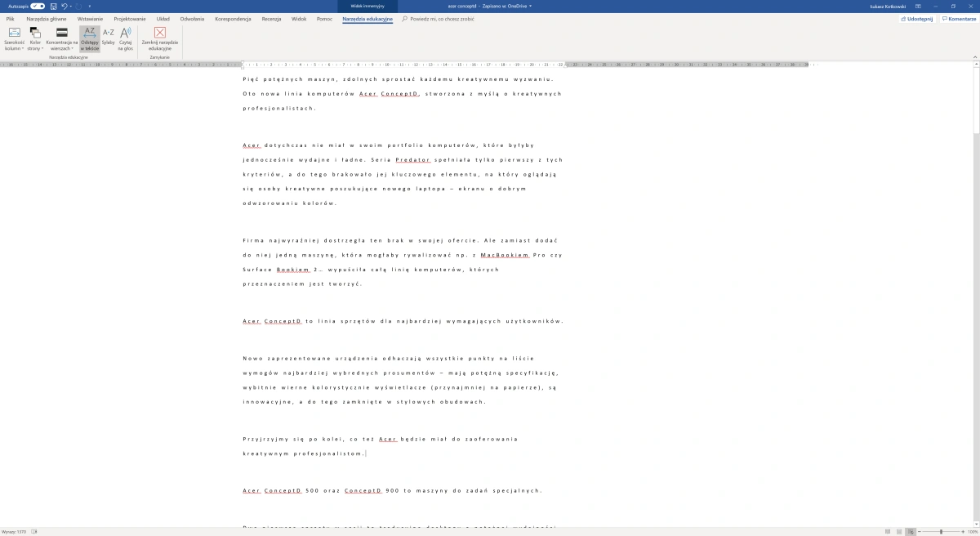This screenshot has height=536, width=980.
Task: Click the underlined word 'Predator' in document
Action: click(x=412, y=159)
